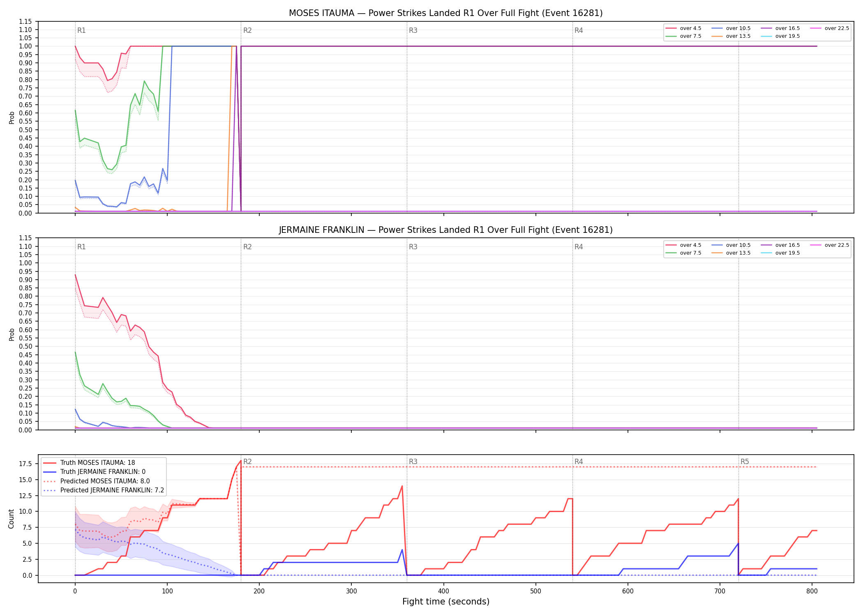Click the R3 round label in Moses Itauma chart

[x=413, y=30]
